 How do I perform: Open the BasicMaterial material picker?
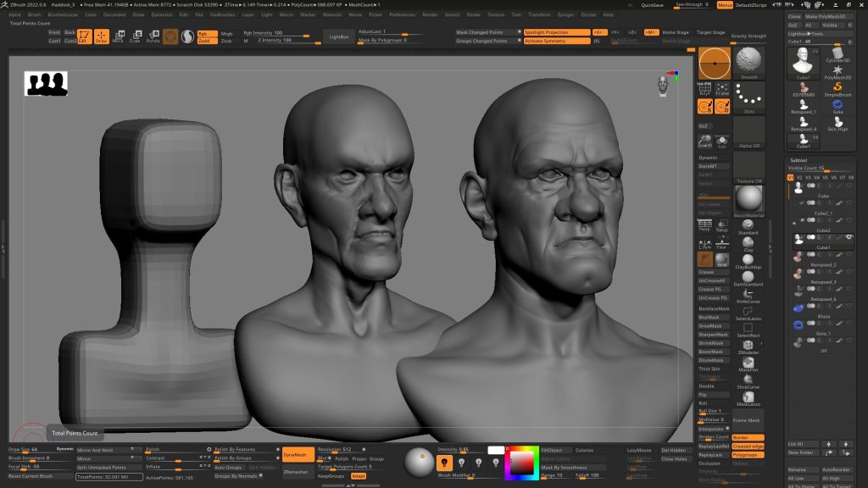pos(749,202)
